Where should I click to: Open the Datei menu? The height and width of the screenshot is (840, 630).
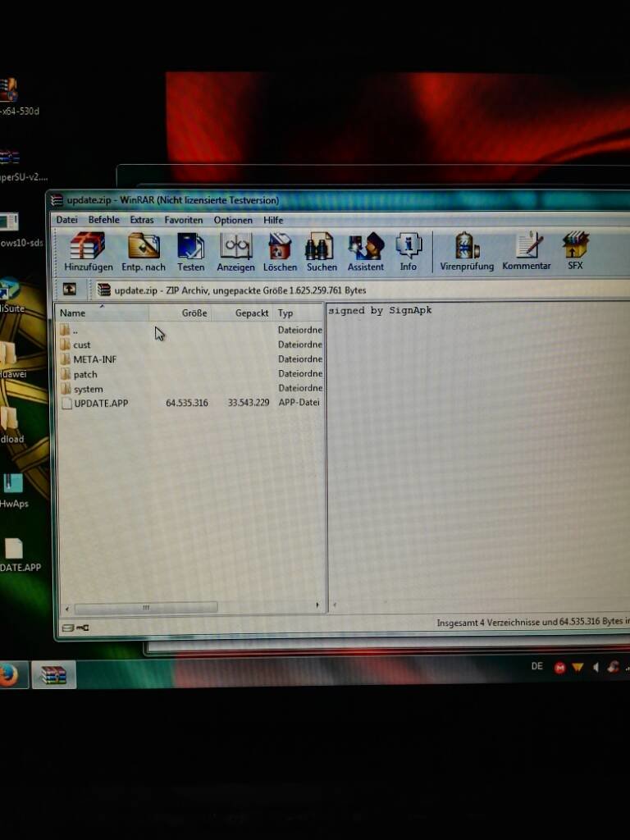click(66, 220)
